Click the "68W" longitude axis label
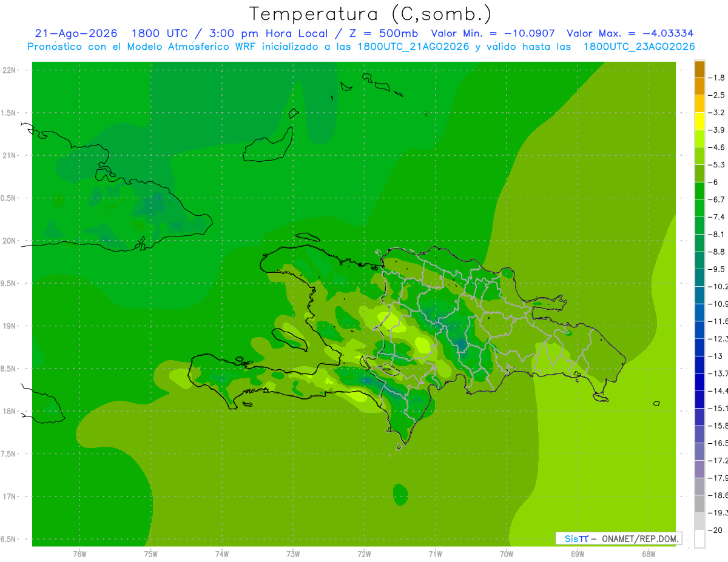 click(x=649, y=554)
